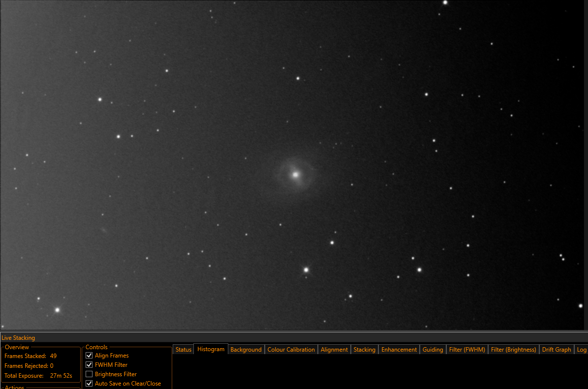Select the Histogram tab
The image size is (588, 389).
coord(211,349)
